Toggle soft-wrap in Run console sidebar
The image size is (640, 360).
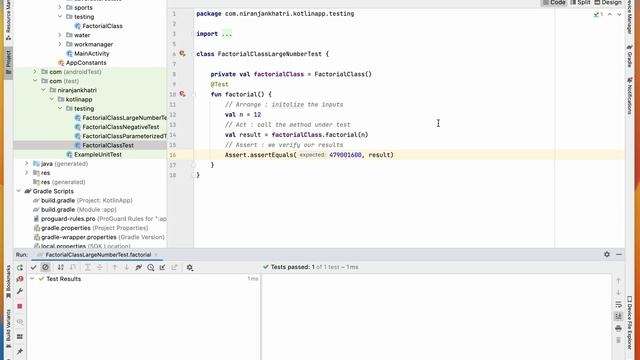618,304
